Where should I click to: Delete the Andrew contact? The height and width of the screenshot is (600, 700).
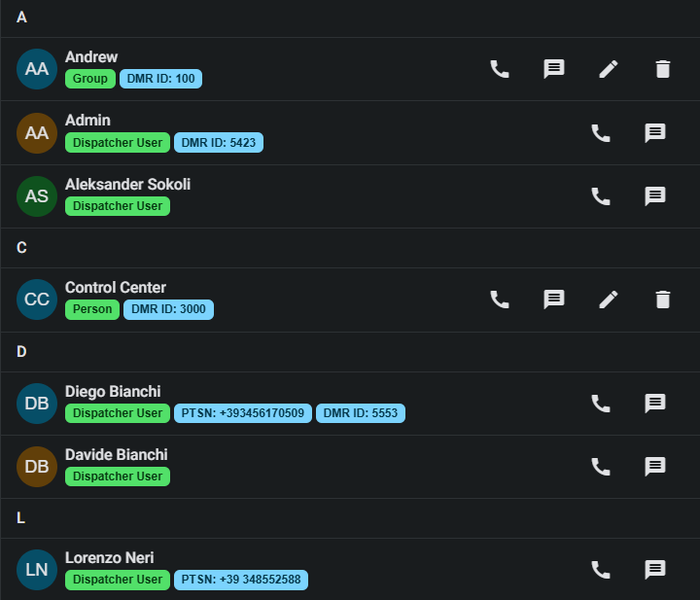(663, 69)
